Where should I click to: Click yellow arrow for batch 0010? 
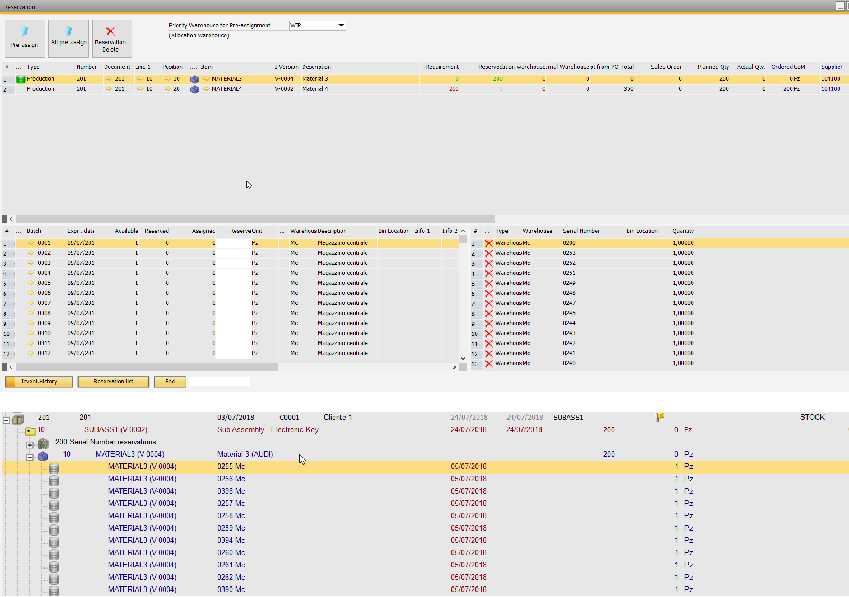pos(31,333)
